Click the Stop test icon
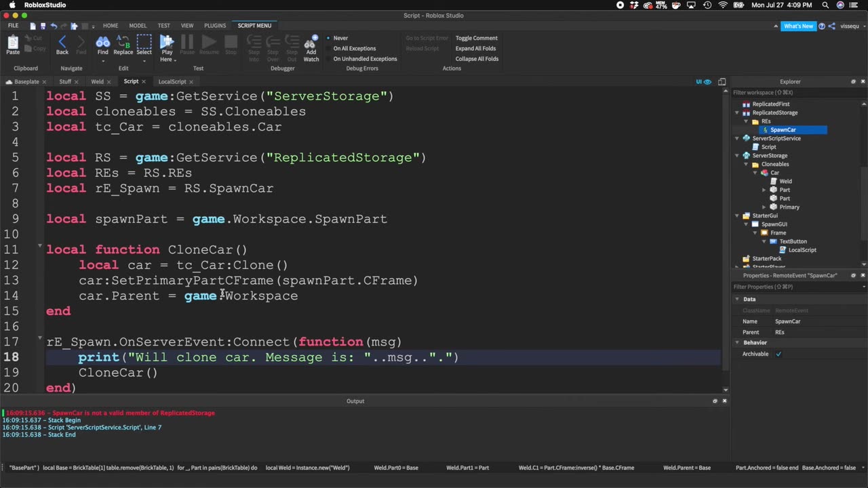 pos(231,42)
